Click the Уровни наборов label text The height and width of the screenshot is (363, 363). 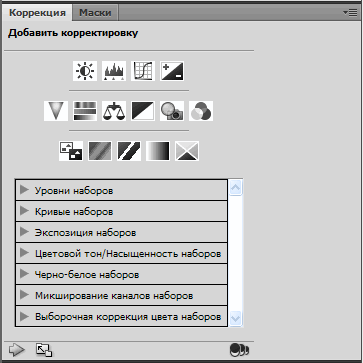tap(74, 191)
